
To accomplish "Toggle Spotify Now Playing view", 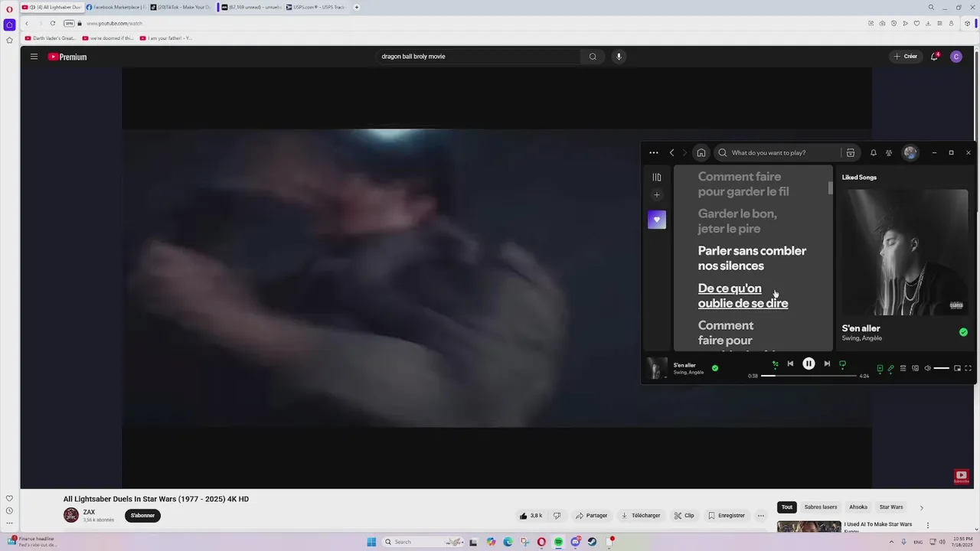I will [x=880, y=369].
